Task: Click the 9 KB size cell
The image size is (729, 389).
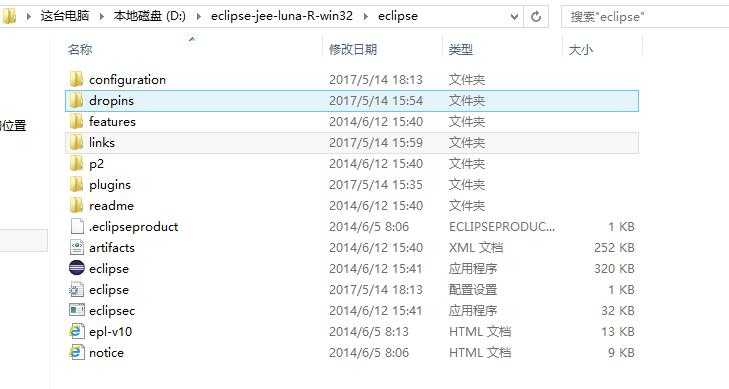Action: coord(621,353)
